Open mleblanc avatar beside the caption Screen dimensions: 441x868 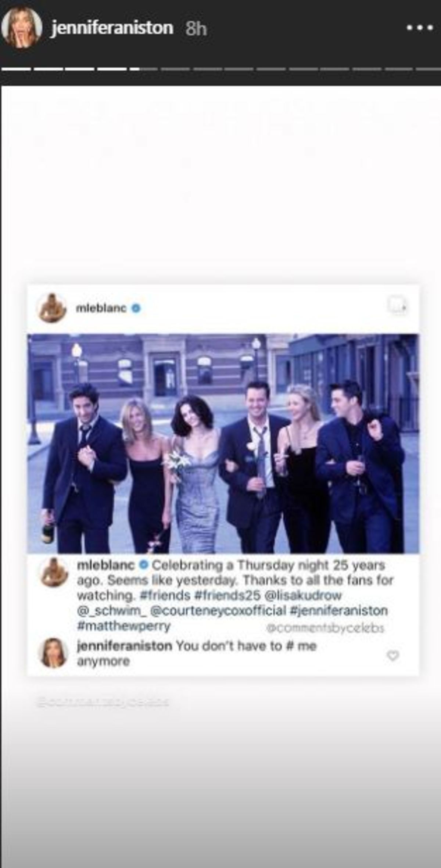click(54, 573)
